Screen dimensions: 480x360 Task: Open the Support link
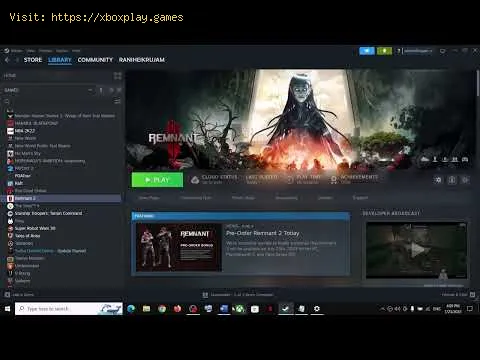click(x=360, y=198)
